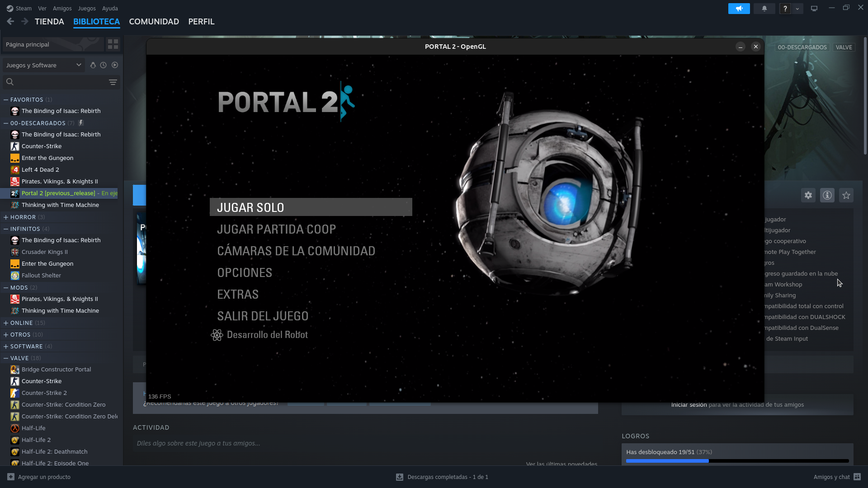The height and width of the screenshot is (488, 868).
Task: Click the library page vertical scrollbar
Action: 865,96
